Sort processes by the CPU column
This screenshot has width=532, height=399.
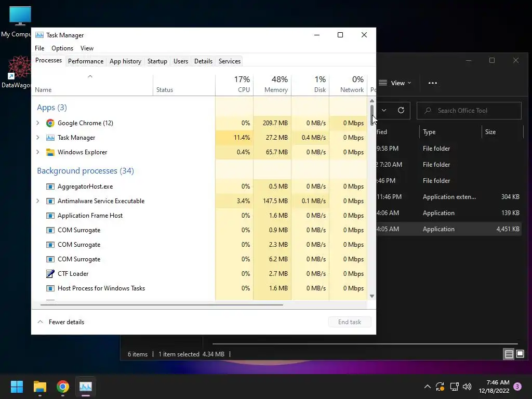pos(234,84)
